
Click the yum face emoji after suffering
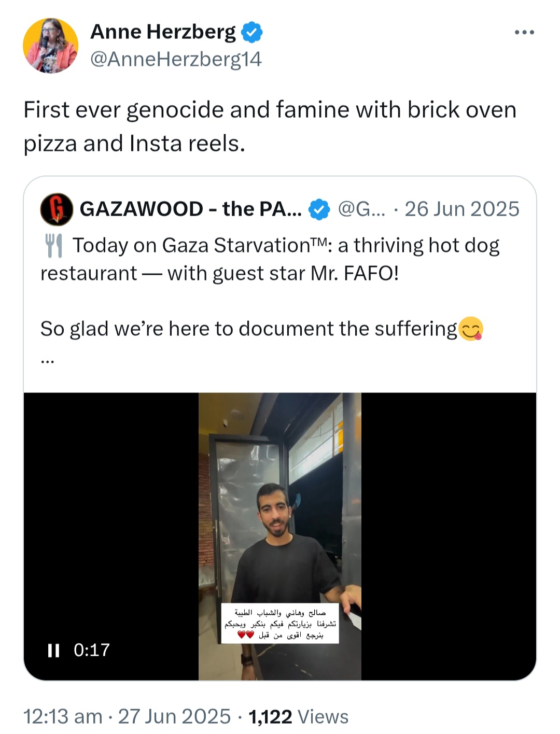(x=471, y=329)
